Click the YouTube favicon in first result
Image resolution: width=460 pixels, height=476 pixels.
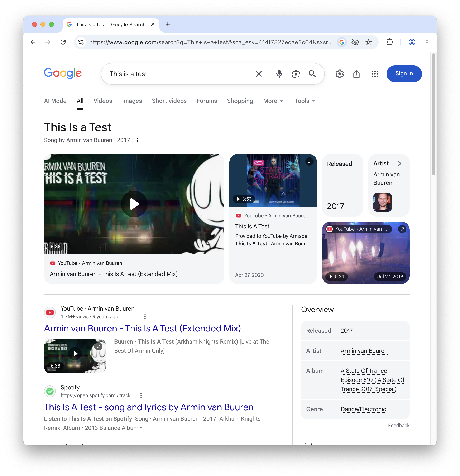tap(50, 312)
